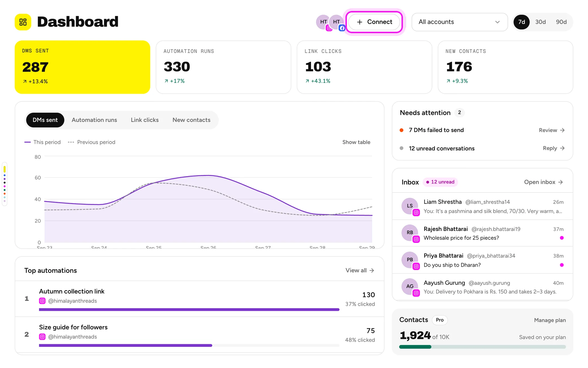The image size is (588, 368).
Task: Open Aayush Gurung's AG avatar
Action: (x=410, y=286)
